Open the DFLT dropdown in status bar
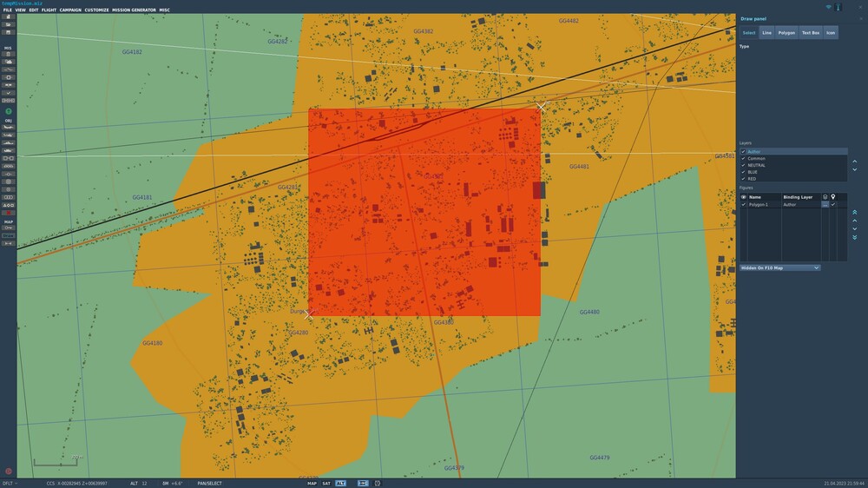 tap(10, 483)
